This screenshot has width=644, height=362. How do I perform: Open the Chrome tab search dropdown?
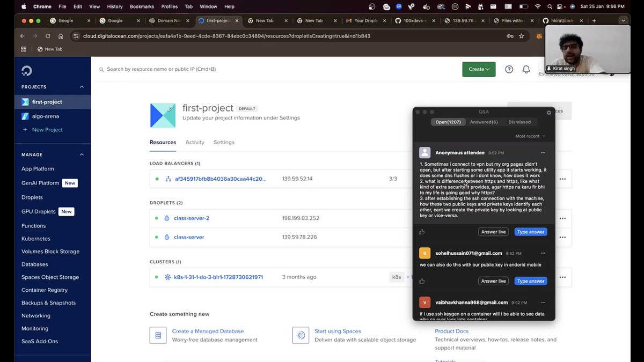pos(623,20)
